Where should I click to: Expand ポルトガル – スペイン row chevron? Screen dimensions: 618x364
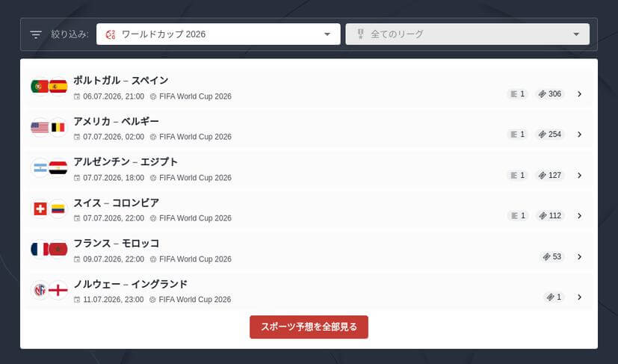pyautogui.click(x=579, y=94)
